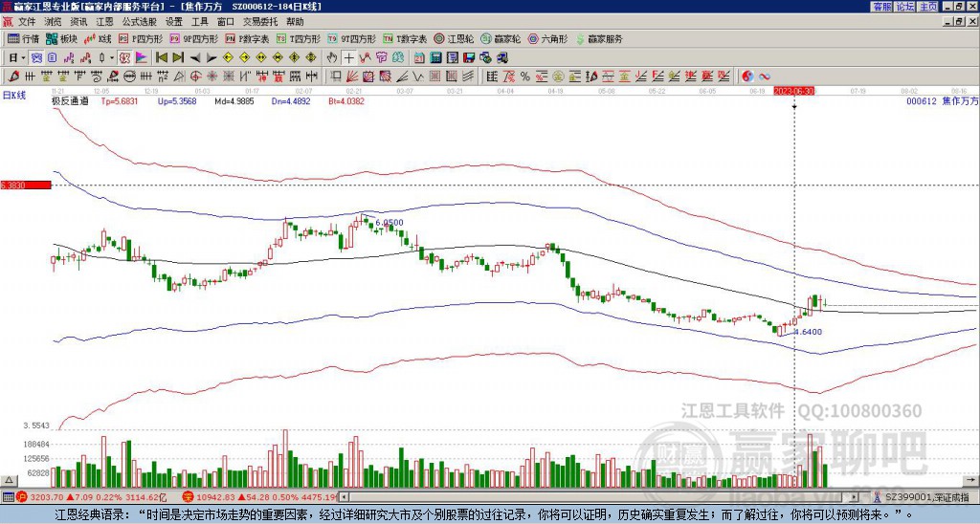Toggle the crosshair cursor tool
Viewport: 980px width, 524px height.
point(348,58)
